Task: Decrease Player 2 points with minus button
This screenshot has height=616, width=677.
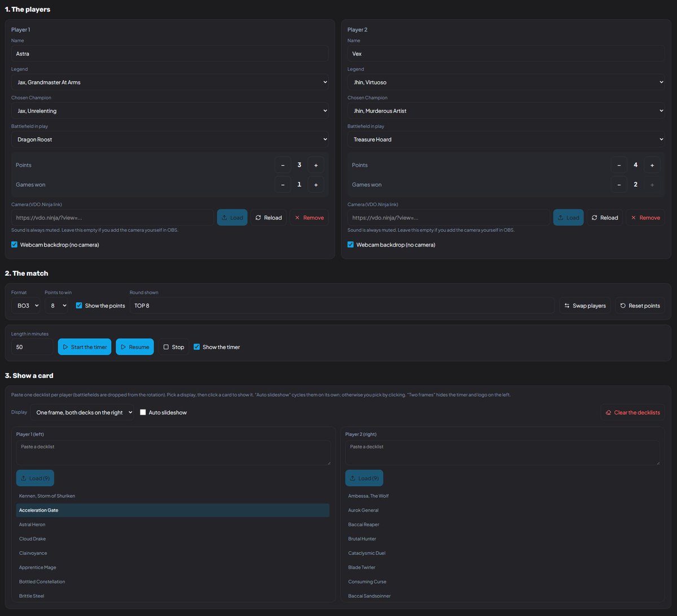Action: (x=619, y=165)
